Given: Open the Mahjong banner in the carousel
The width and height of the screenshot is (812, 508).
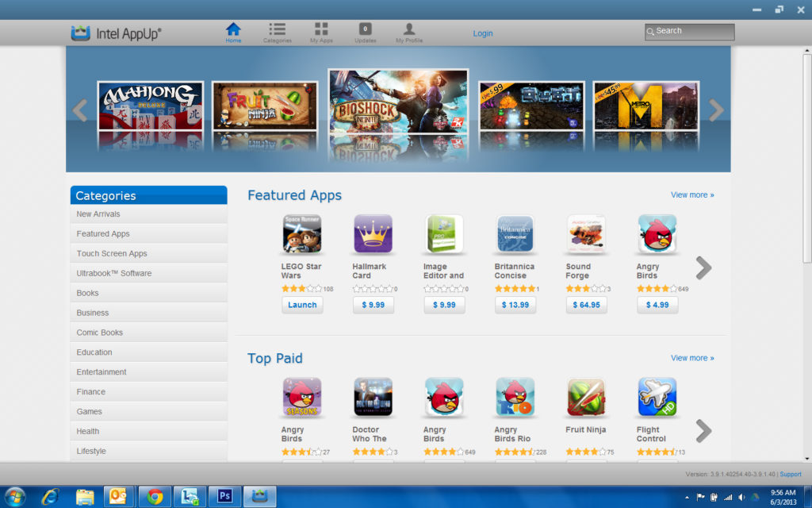Looking at the screenshot, I should coord(151,106).
